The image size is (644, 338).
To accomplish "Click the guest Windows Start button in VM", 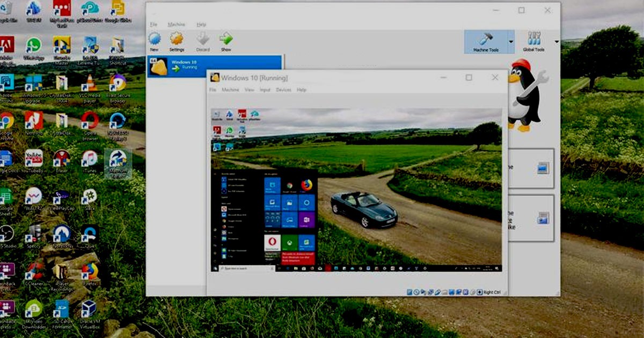I will [216, 268].
